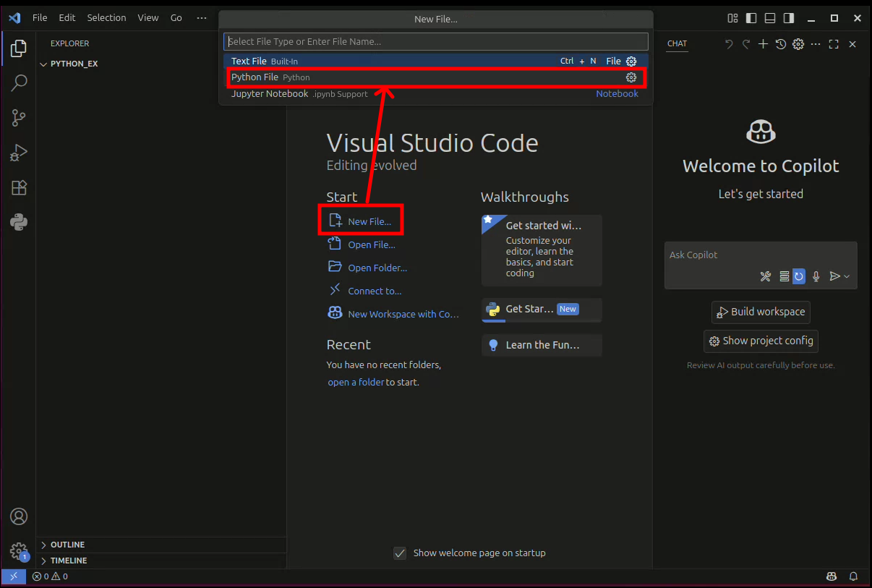The image size is (872, 588).
Task: Open the send options chevron dropdown
Action: [x=847, y=276]
